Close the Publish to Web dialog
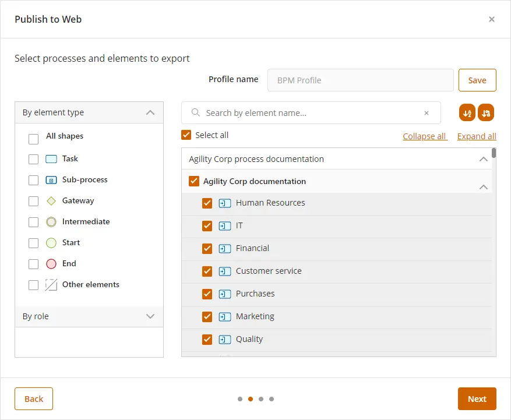 (x=492, y=19)
